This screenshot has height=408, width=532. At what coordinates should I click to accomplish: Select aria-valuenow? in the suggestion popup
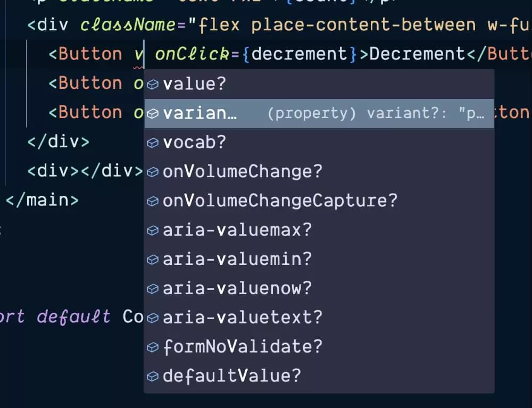tap(319, 289)
